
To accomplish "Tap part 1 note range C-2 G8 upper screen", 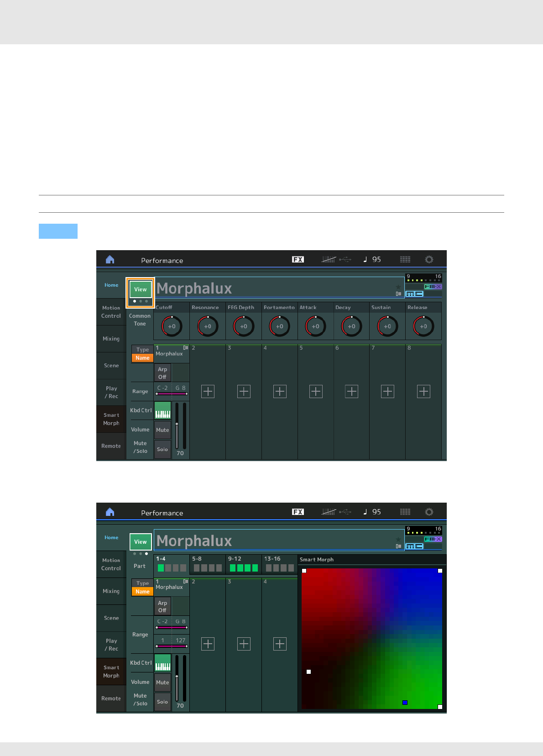I will (x=172, y=391).
